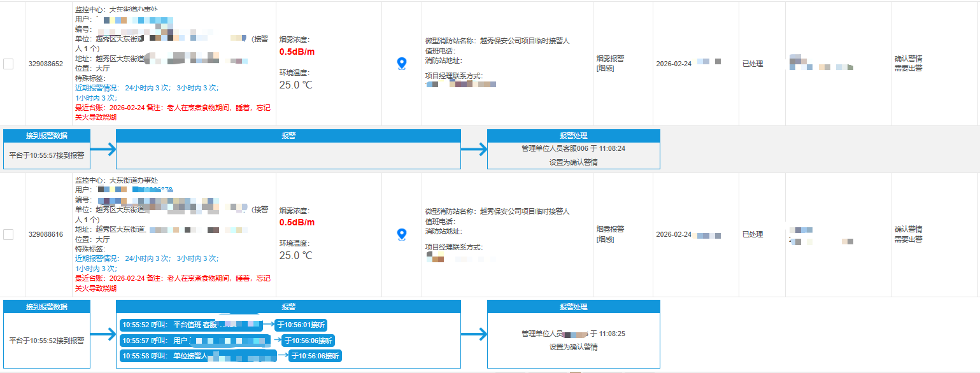Click the '于10:56:01接听' answer tag

tap(301, 325)
